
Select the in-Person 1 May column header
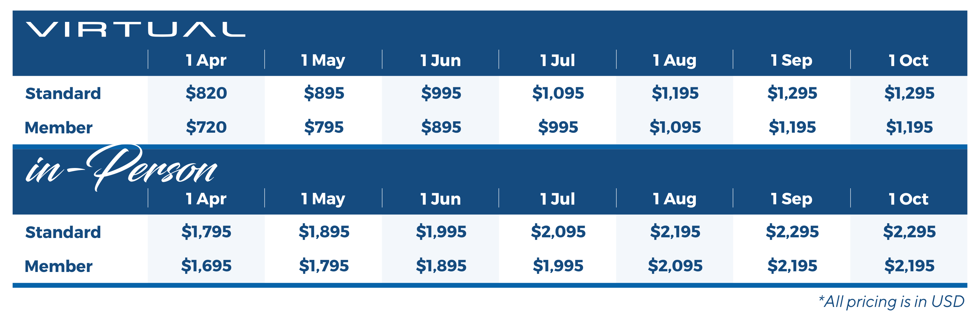[x=323, y=199]
